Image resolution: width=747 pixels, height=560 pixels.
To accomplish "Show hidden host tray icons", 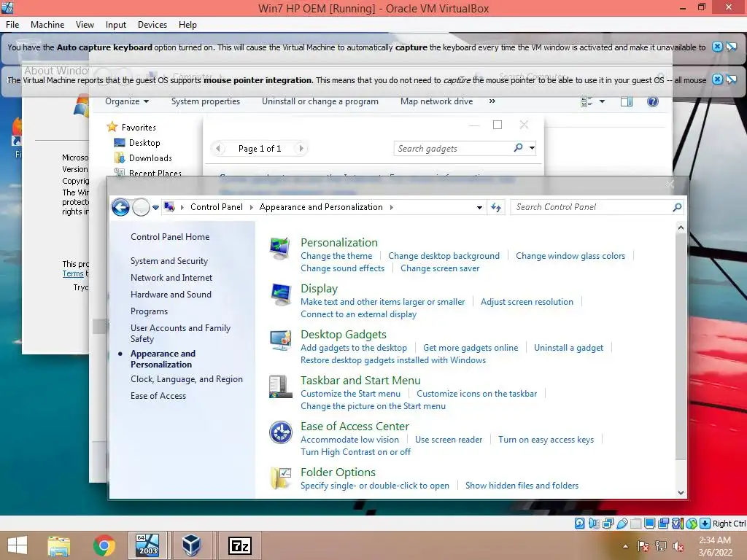I will (625, 546).
